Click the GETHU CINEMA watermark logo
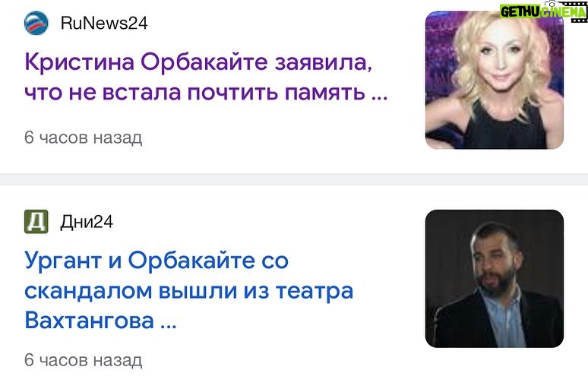The width and height of the screenshot is (588, 389). [543, 11]
